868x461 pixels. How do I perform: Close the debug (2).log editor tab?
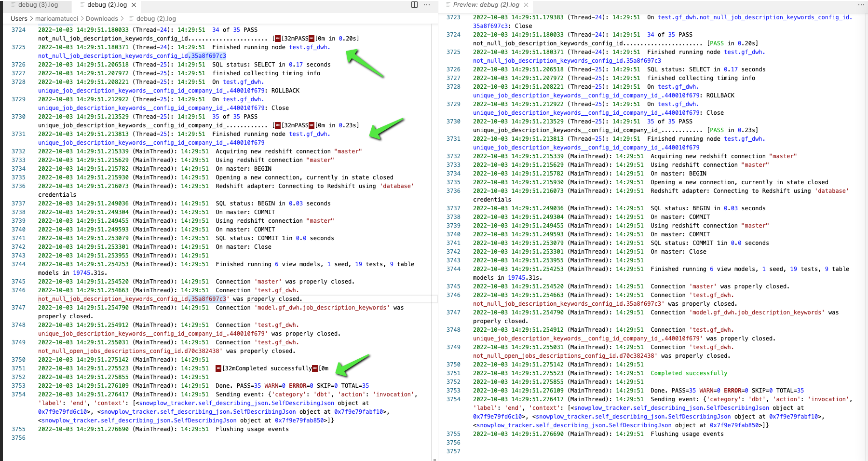click(x=134, y=5)
